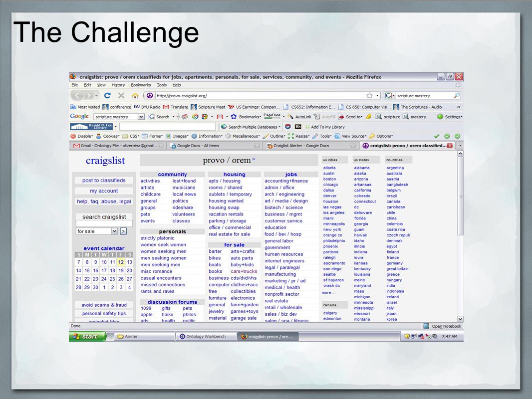Switch to the Gmail - Ontology File tab
The width and height of the screenshot is (532, 399).
(118, 146)
